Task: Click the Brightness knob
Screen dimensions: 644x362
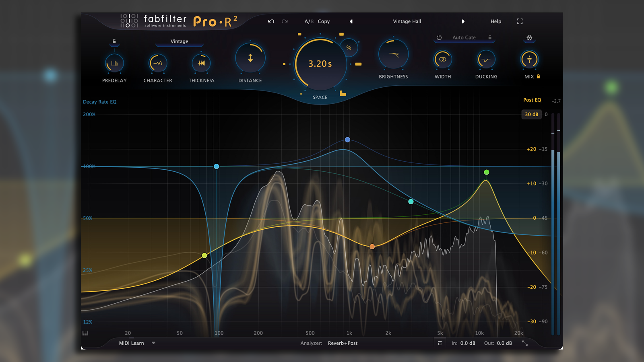Action: (x=393, y=54)
